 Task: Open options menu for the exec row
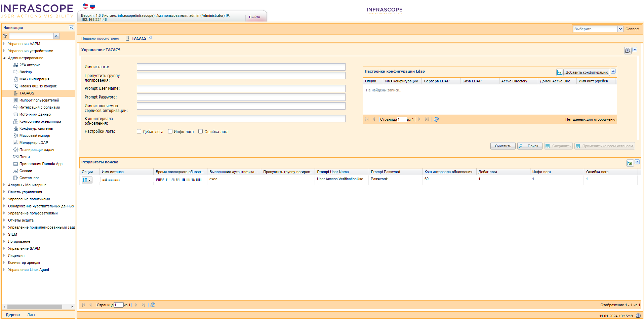pos(87,180)
